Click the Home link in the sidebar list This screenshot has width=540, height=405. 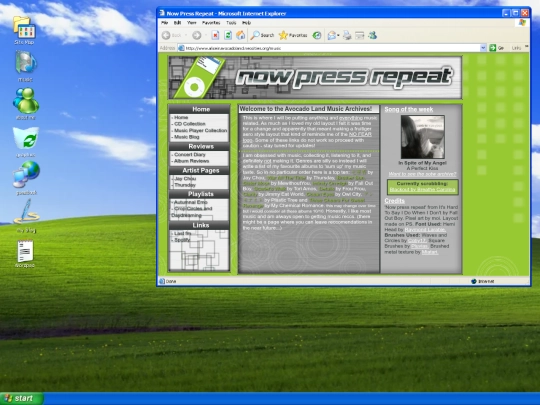tap(181, 117)
